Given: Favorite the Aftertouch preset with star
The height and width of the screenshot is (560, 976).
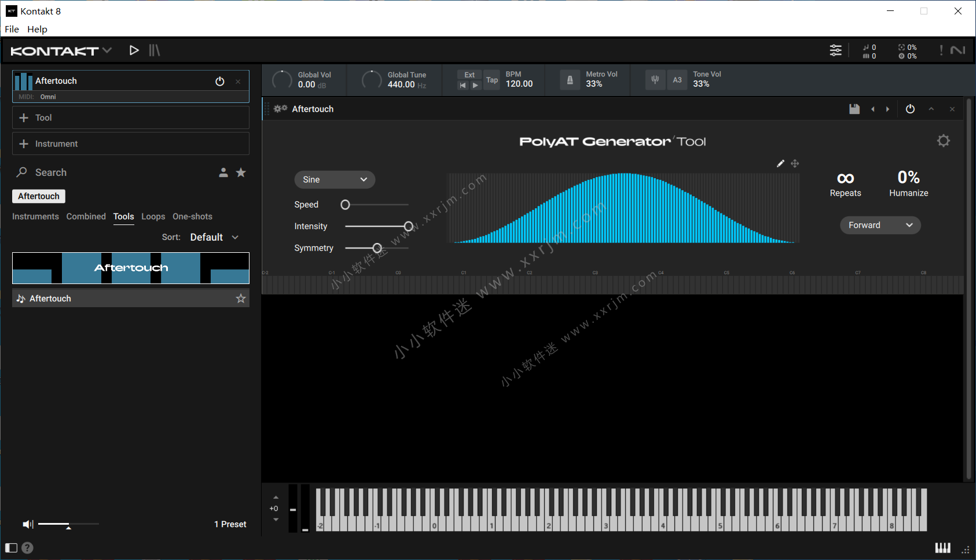Looking at the screenshot, I should 241,299.
